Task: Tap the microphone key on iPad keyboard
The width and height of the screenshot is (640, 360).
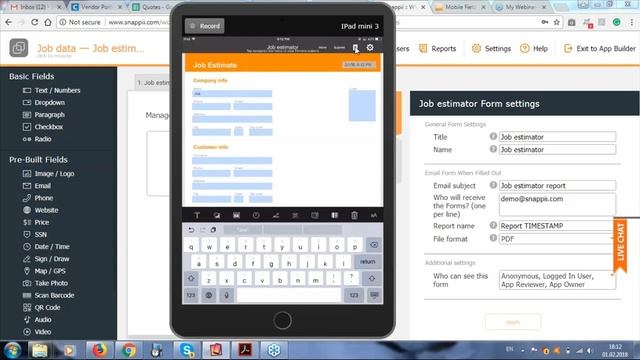Action: point(227,295)
